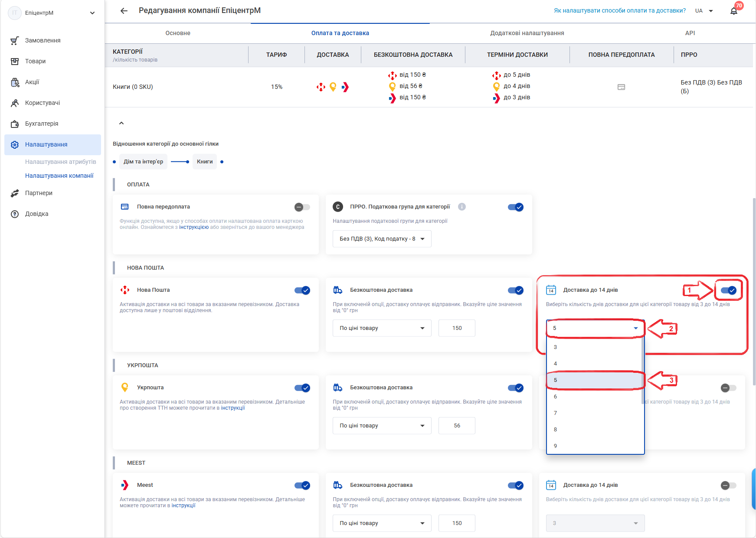This screenshot has height=538, width=756.
Task: Switch to the API tab
Action: 690,33
